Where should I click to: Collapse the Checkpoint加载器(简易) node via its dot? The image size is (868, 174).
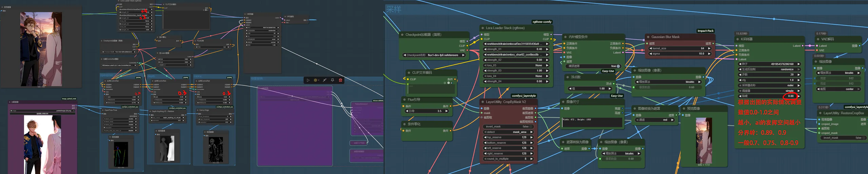(x=402, y=35)
